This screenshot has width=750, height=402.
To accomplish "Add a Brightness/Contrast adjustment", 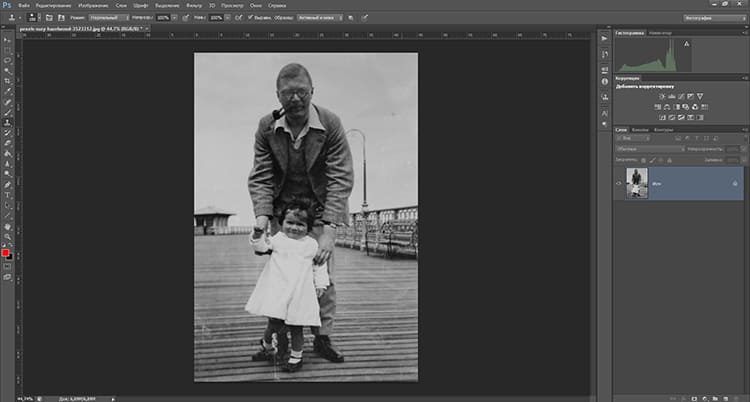I will (x=662, y=97).
